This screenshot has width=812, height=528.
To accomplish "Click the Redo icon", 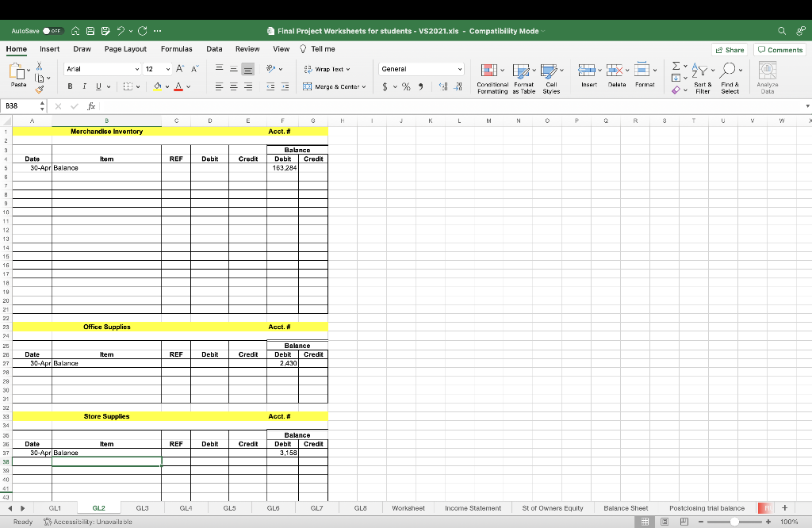I will pyautogui.click(x=143, y=31).
